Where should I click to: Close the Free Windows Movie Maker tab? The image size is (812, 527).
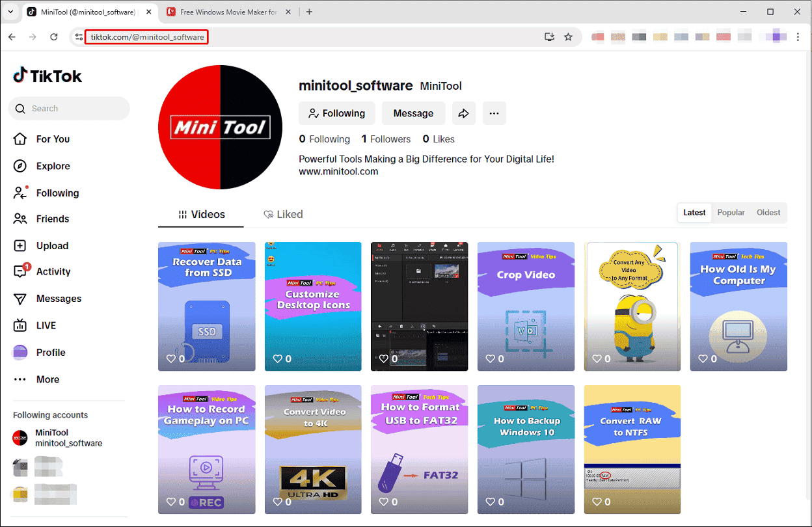290,12
